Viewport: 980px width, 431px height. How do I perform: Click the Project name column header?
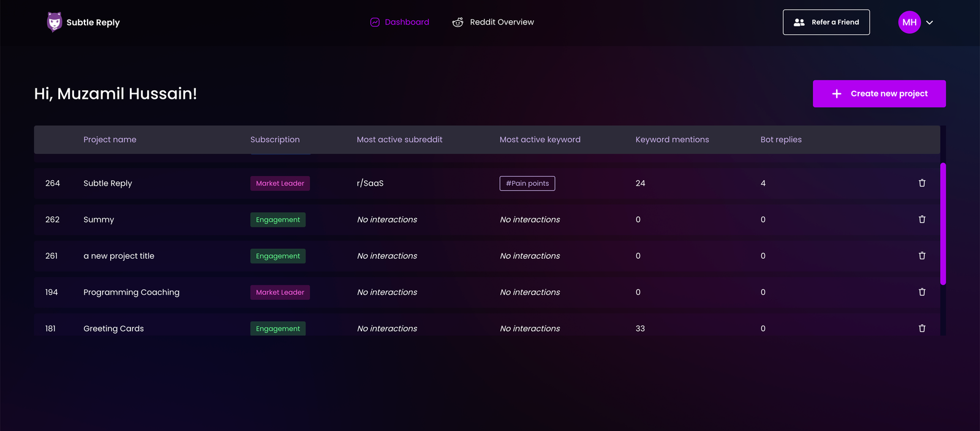pos(110,140)
